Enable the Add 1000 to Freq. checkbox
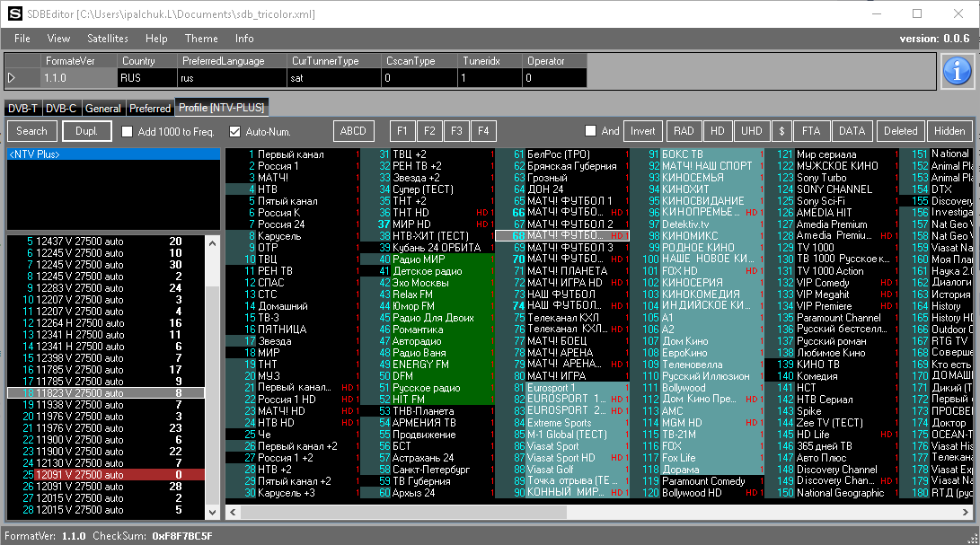 (x=126, y=132)
